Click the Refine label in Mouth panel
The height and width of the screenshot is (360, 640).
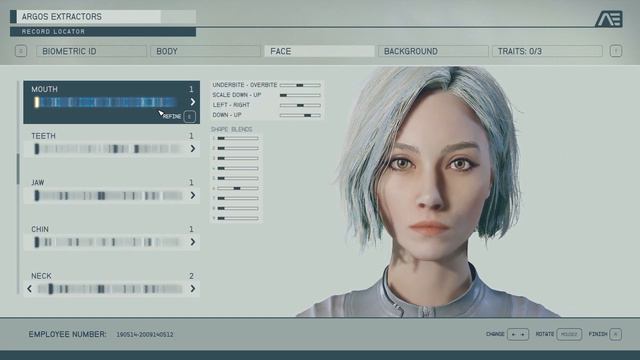[172, 117]
